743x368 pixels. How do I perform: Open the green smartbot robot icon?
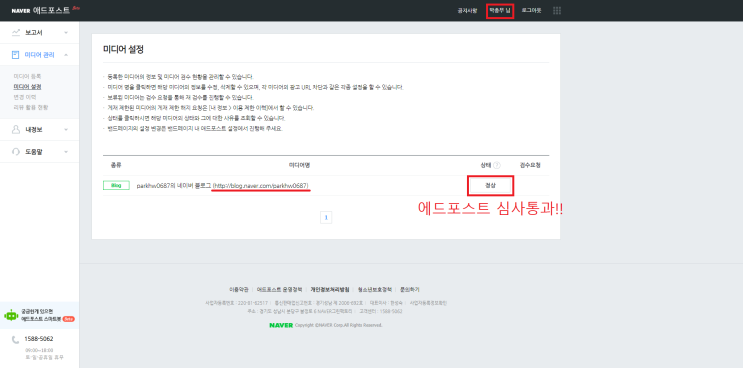point(11,315)
